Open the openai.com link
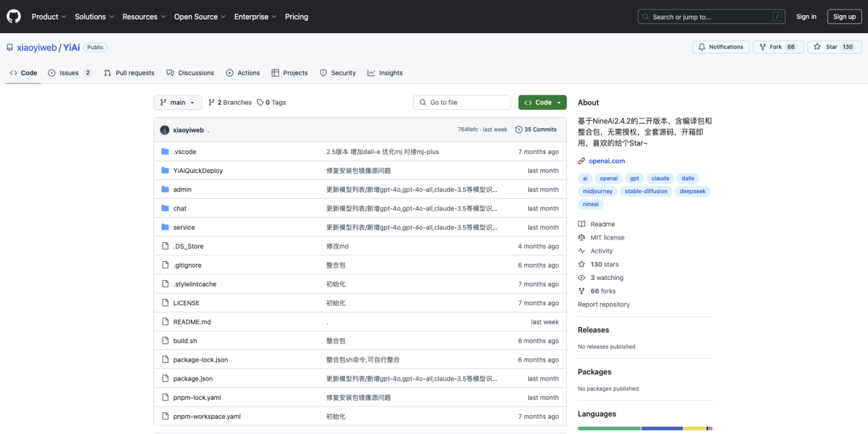This screenshot has height=434, width=868. click(606, 161)
